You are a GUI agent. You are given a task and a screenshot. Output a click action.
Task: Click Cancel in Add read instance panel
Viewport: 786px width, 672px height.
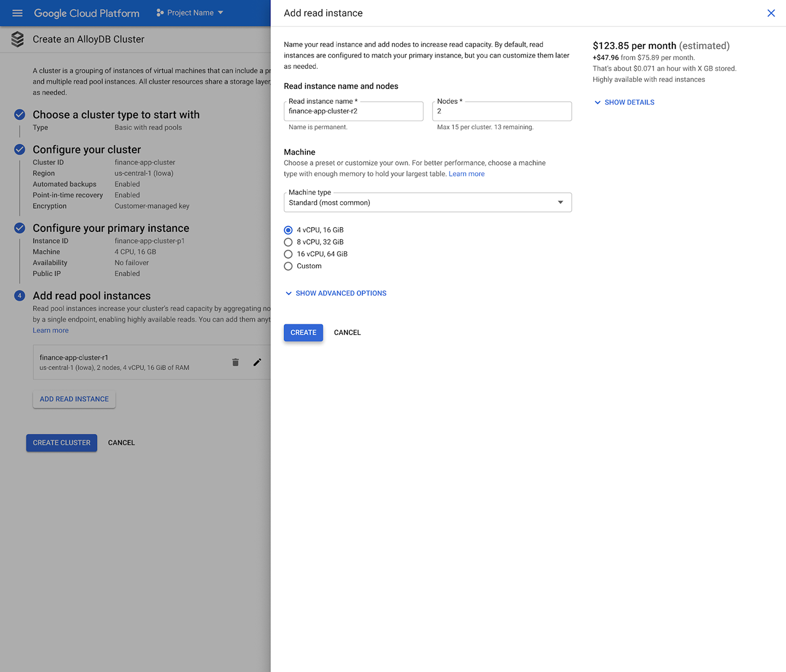click(x=347, y=333)
